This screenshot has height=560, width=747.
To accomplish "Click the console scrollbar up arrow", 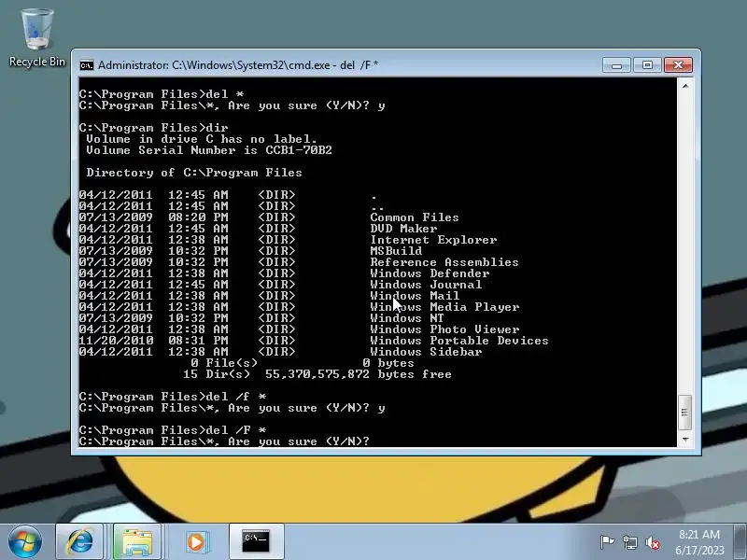I will [685, 86].
